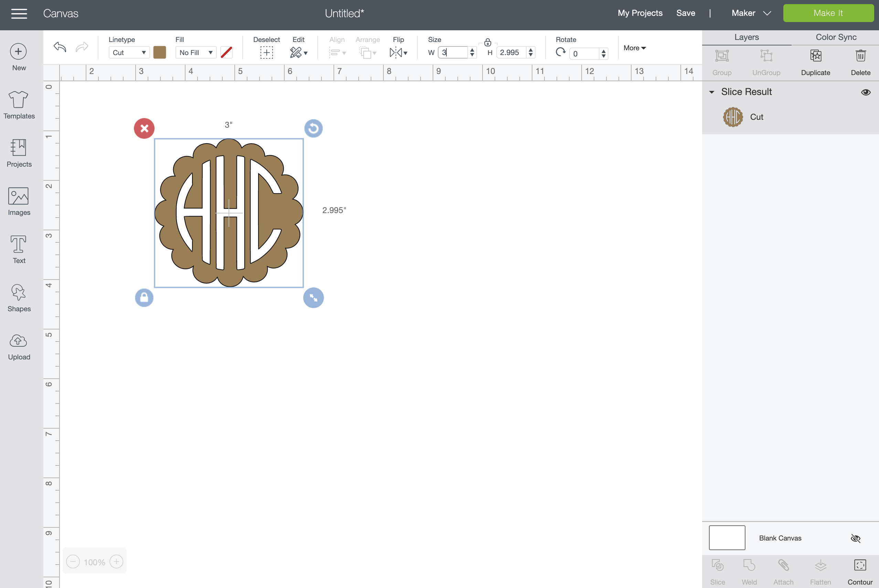
Task: Duplicate the selected layer
Action: (x=816, y=62)
